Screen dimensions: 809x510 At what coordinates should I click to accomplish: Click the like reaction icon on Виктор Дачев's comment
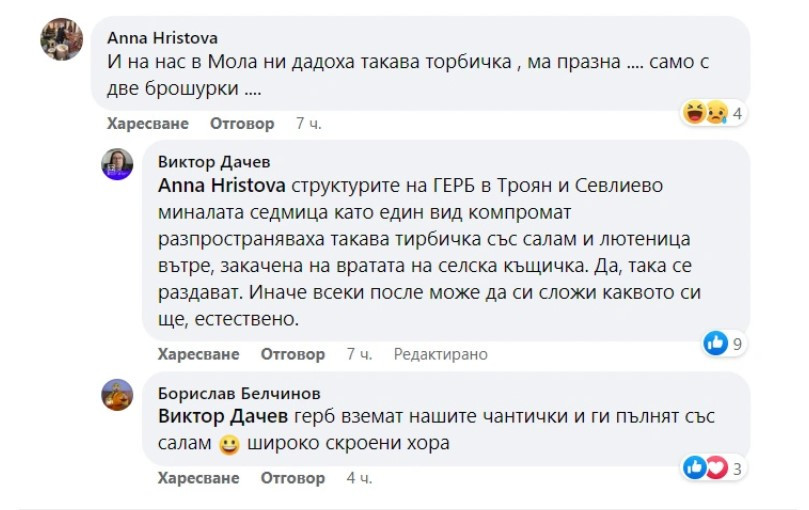click(x=716, y=344)
